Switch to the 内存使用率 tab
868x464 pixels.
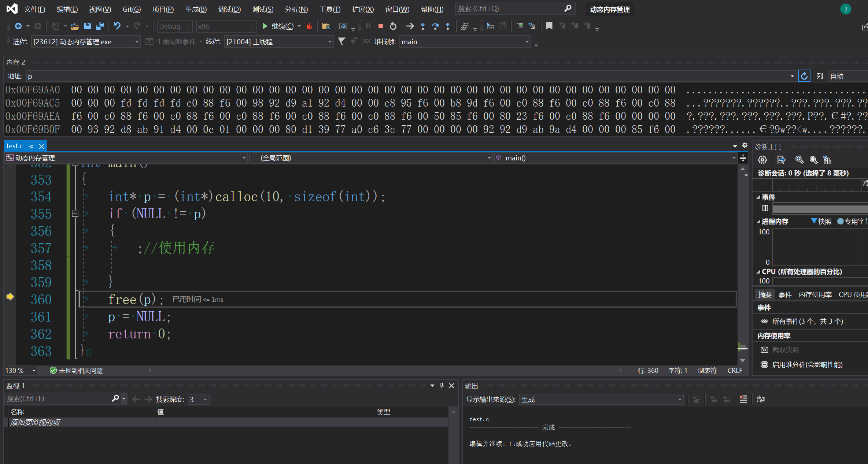[x=815, y=294]
